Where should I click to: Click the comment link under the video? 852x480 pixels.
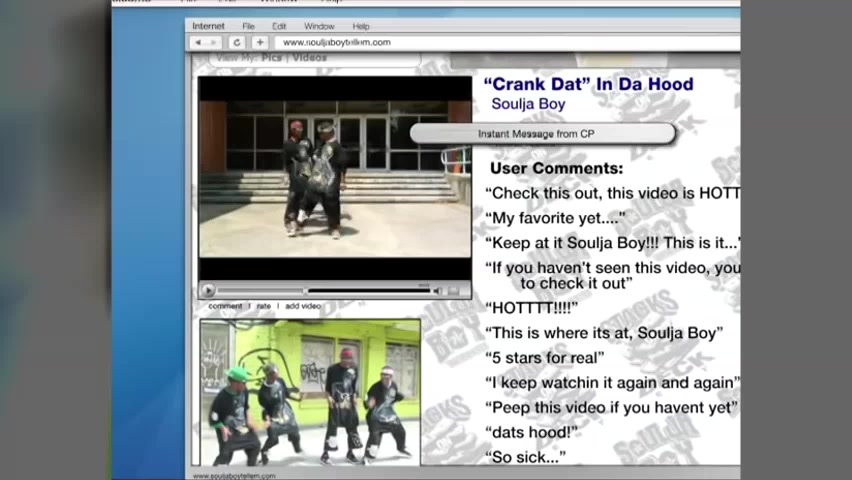(225, 306)
